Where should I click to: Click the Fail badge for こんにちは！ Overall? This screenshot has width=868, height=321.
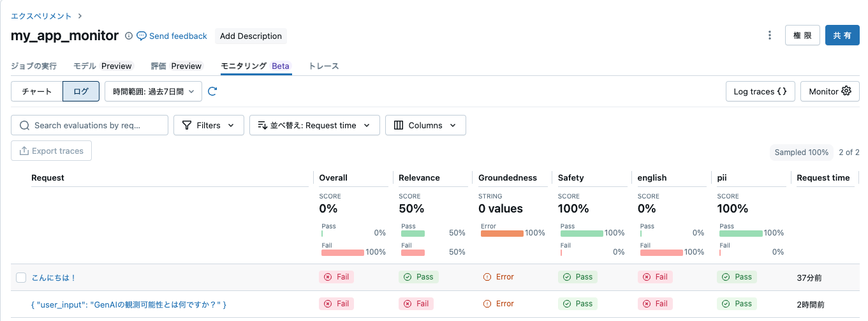pyautogui.click(x=336, y=277)
